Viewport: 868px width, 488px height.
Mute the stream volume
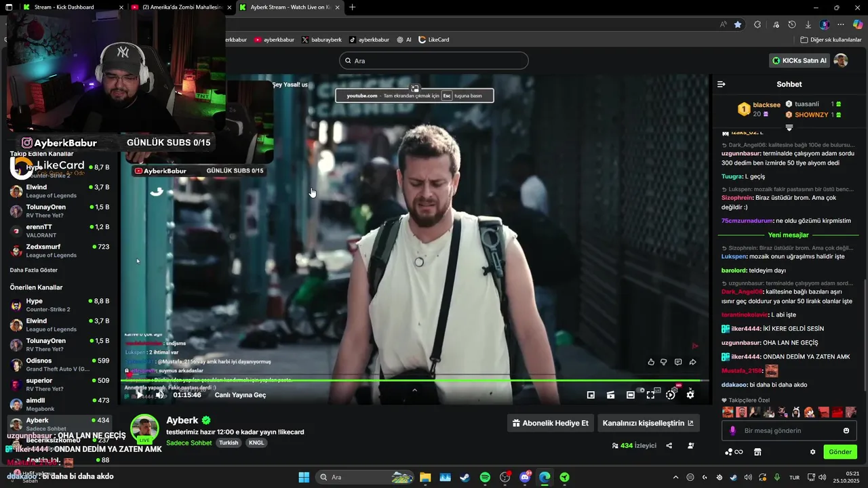159,394
